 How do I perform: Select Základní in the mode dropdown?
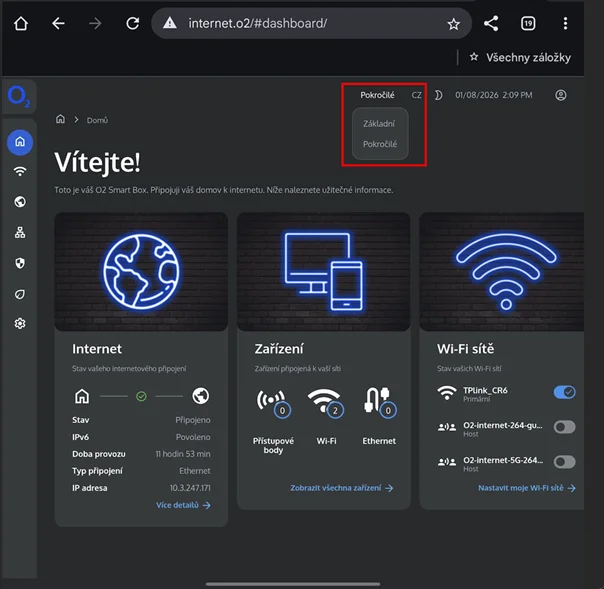pyautogui.click(x=379, y=124)
